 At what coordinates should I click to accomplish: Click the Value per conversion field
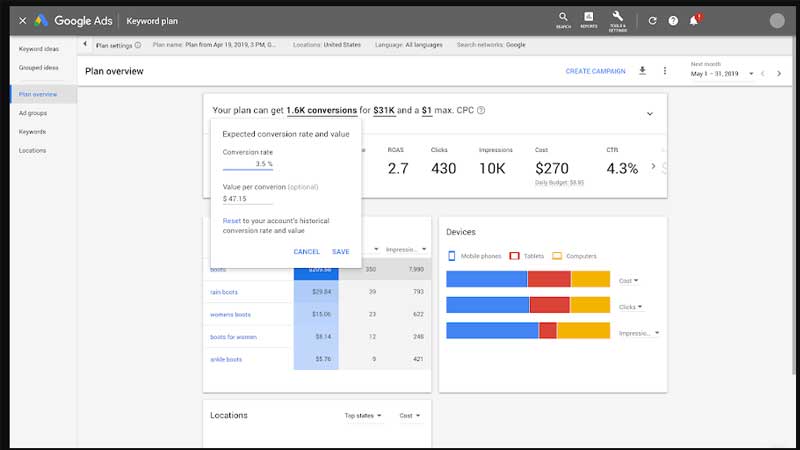pos(247,198)
